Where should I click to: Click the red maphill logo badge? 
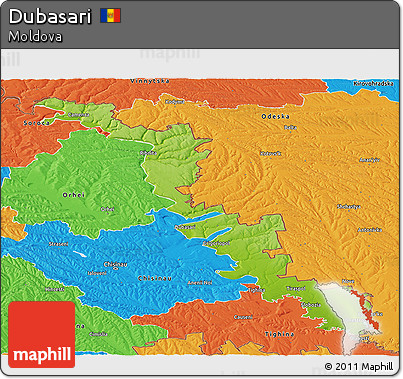[42, 334]
